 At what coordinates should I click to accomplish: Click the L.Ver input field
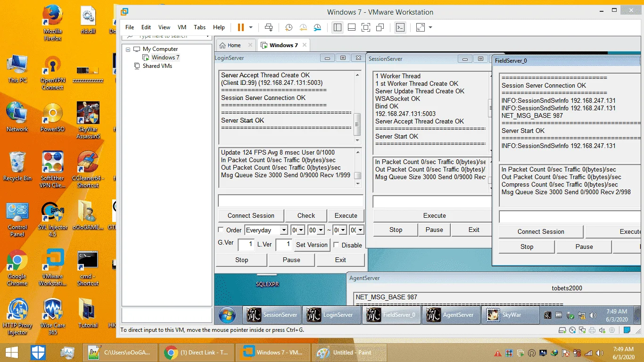click(x=284, y=245)
